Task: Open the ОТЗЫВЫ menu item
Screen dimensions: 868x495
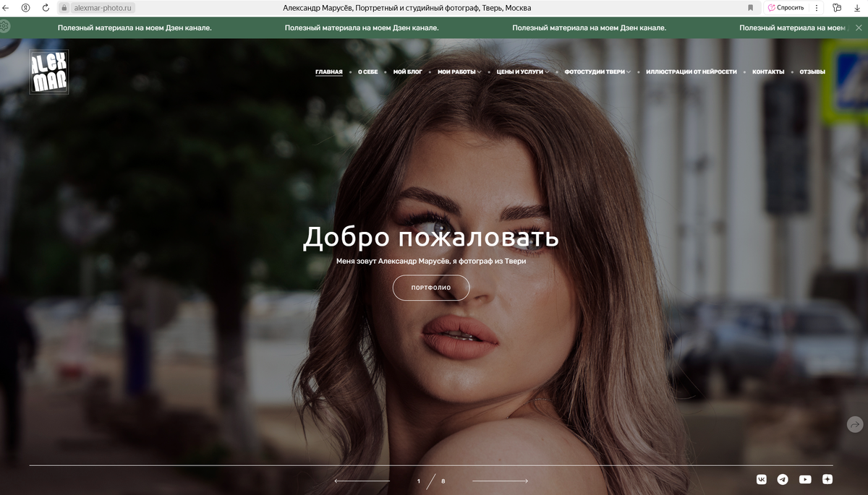Action: pyautogui.click(x=812, y=72)
